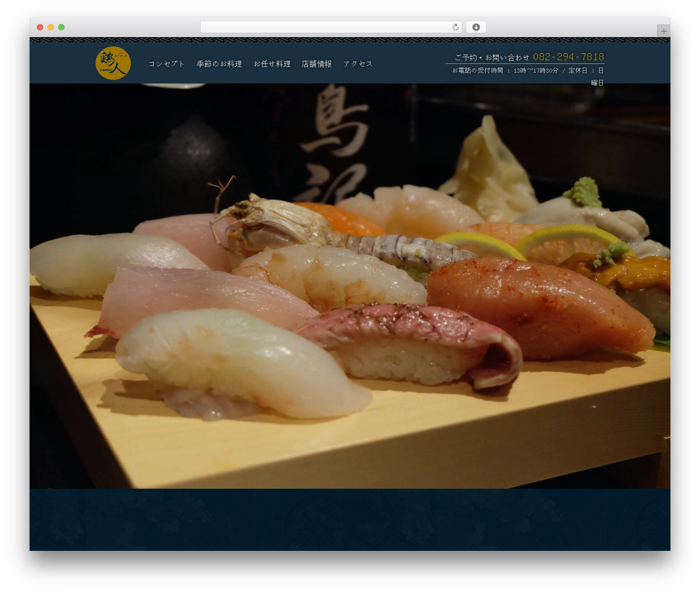
Task: Click the お電話の受付時間 hours text
Action: coord(528,76)
